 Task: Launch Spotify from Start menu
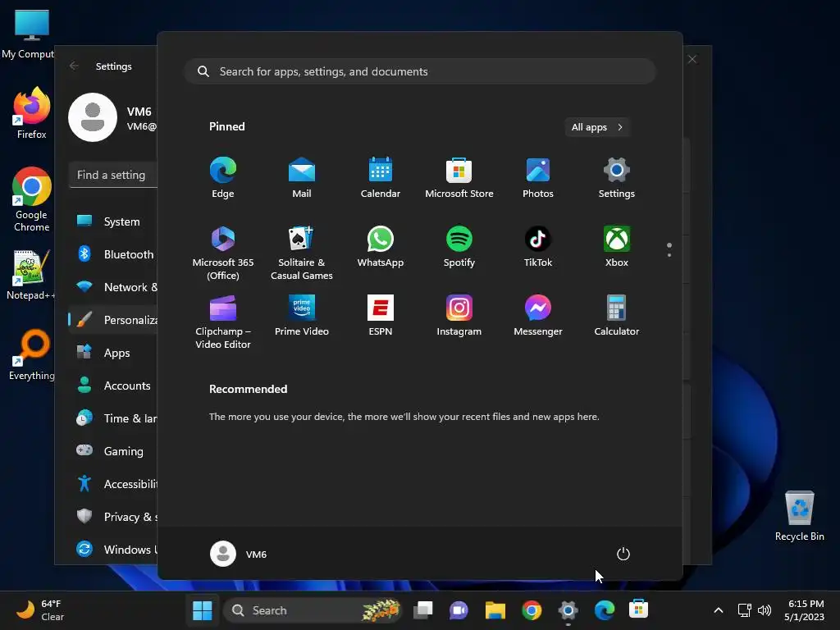459,246
